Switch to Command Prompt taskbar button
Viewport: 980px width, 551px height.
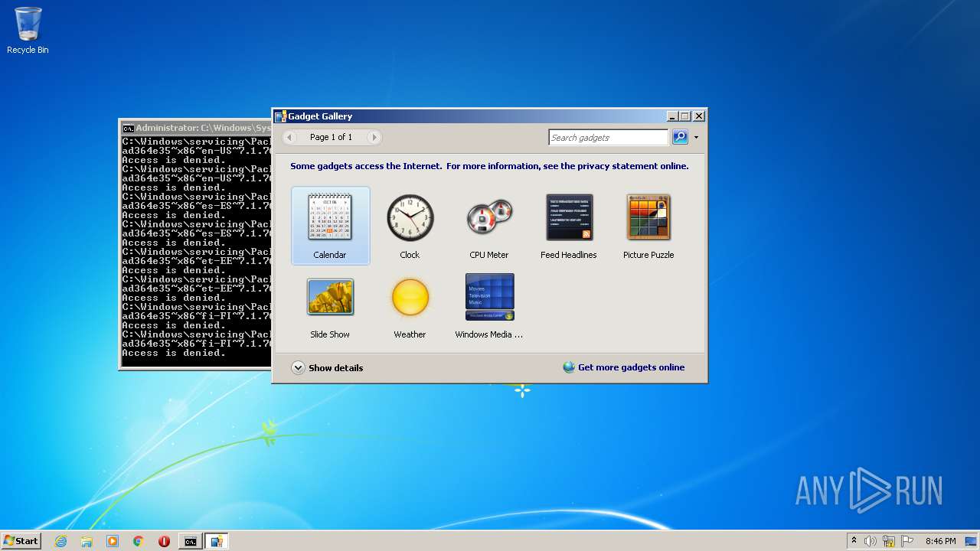(x=190, y=541)
